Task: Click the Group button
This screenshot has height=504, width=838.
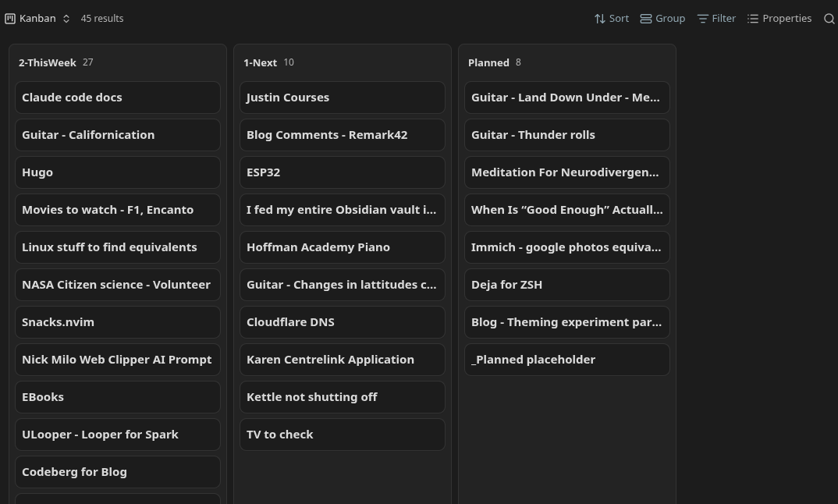Action: point(662,19)
